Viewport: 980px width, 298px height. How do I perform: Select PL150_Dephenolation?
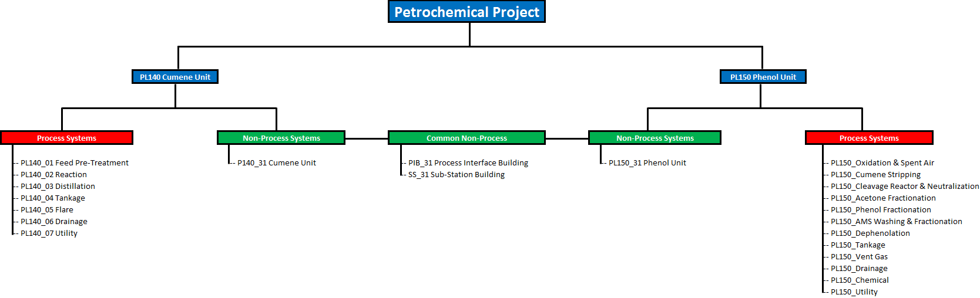[870, 233]
